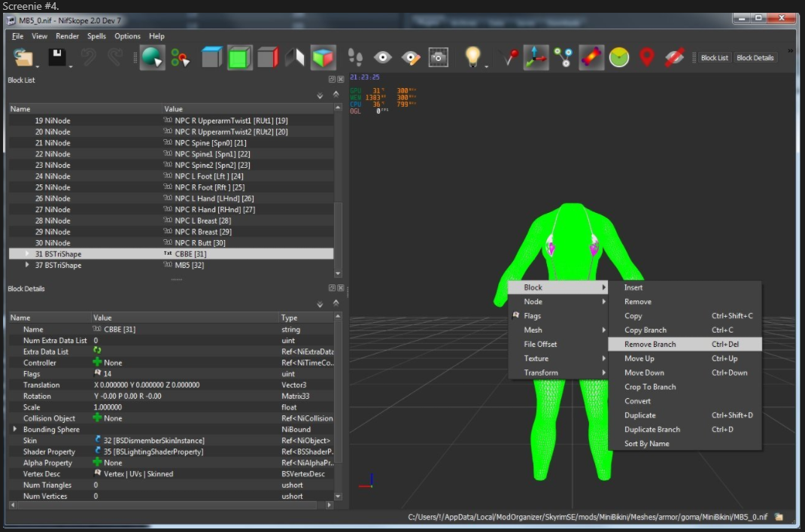Click the red map marker icon
This screenshot has height=532, width=805.
click(647, 57)
